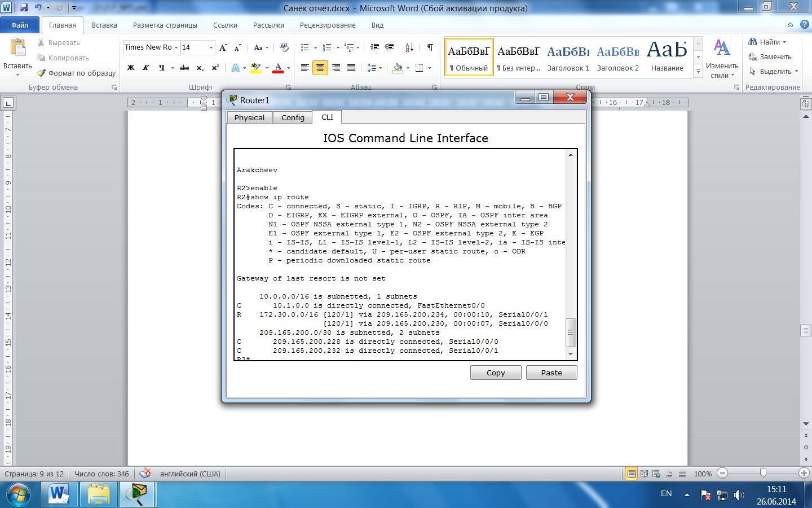
Task: Switch to Разметка страницы ribbon tab
Action: coord(165,25)
